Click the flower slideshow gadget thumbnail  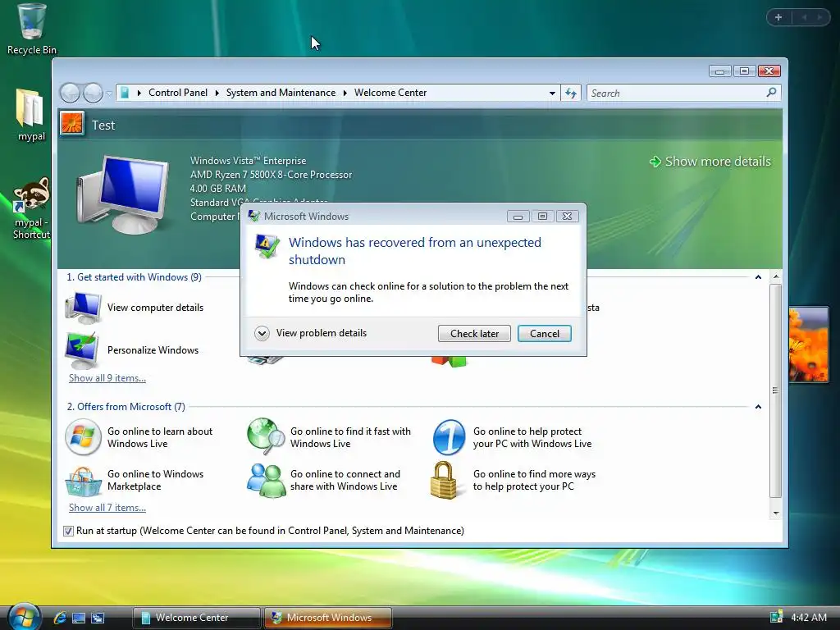tap(808, 344)
